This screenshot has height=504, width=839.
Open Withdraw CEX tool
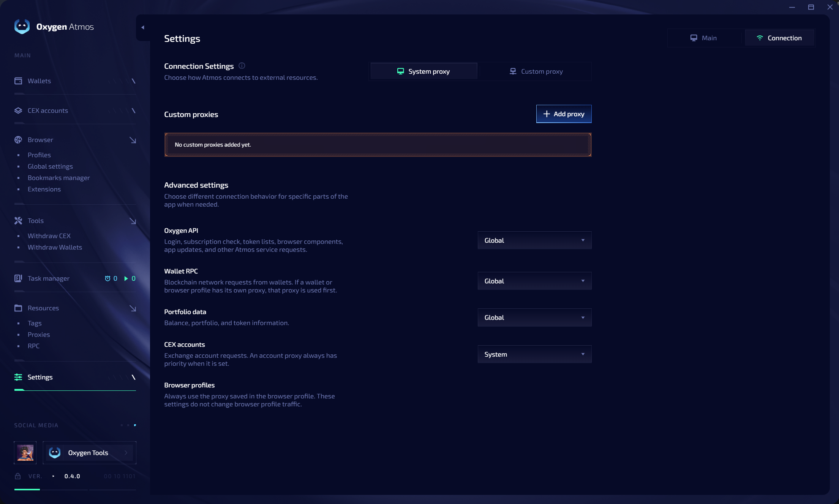[49, 236]
